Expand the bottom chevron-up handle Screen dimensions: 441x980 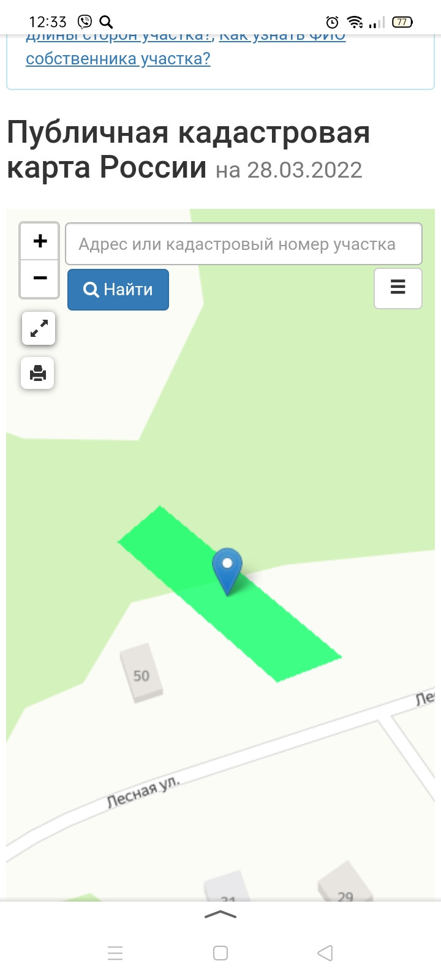point(221,915)
